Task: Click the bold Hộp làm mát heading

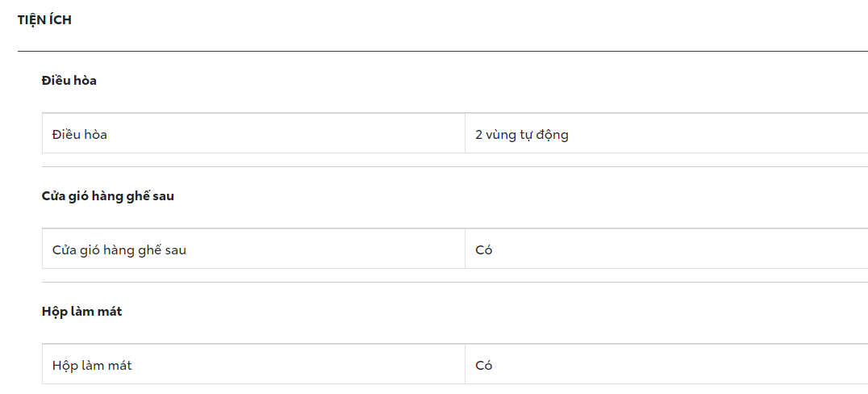Action: 82,312
